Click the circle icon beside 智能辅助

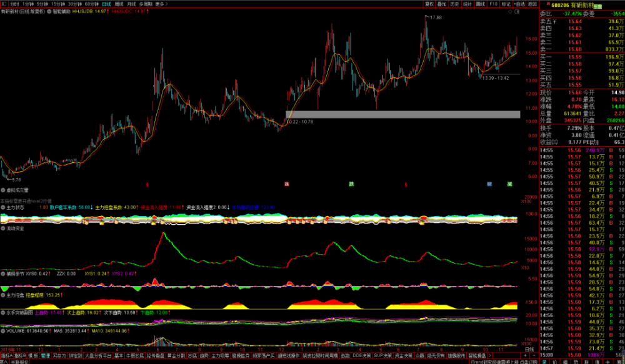[49, 11]
